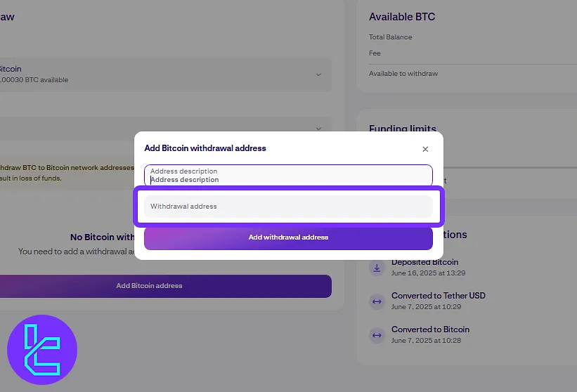Click into the Withdrawal address field

288,207
